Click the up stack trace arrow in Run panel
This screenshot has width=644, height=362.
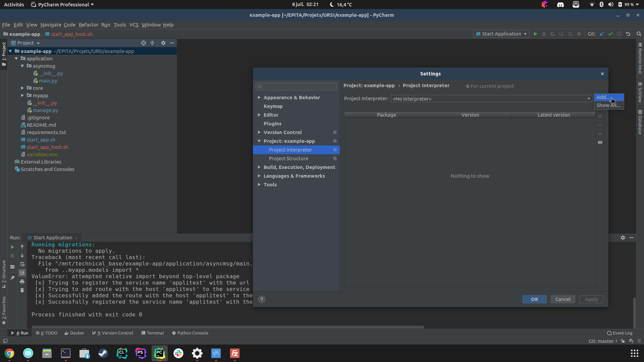(22, 247)
